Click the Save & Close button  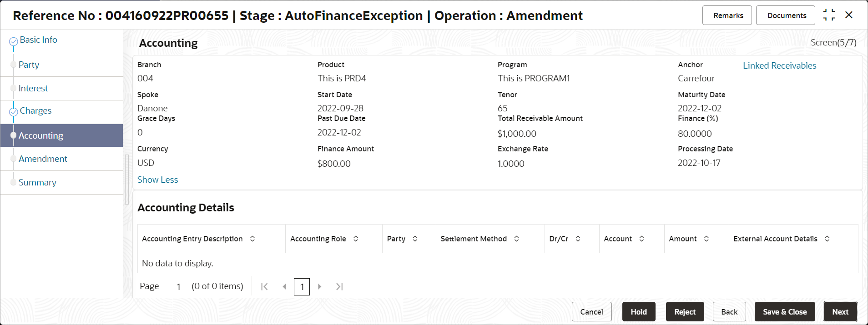click(785, 312)
